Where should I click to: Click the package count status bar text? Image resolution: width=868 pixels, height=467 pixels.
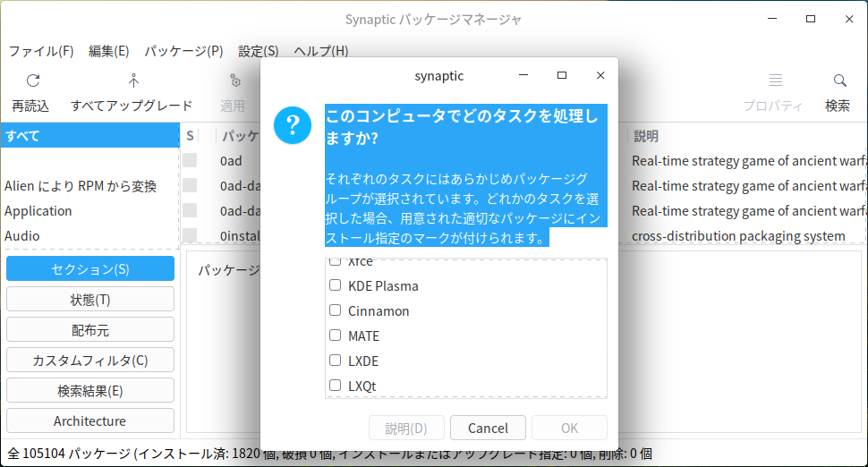pyautogui.click(x=329, y=454)
